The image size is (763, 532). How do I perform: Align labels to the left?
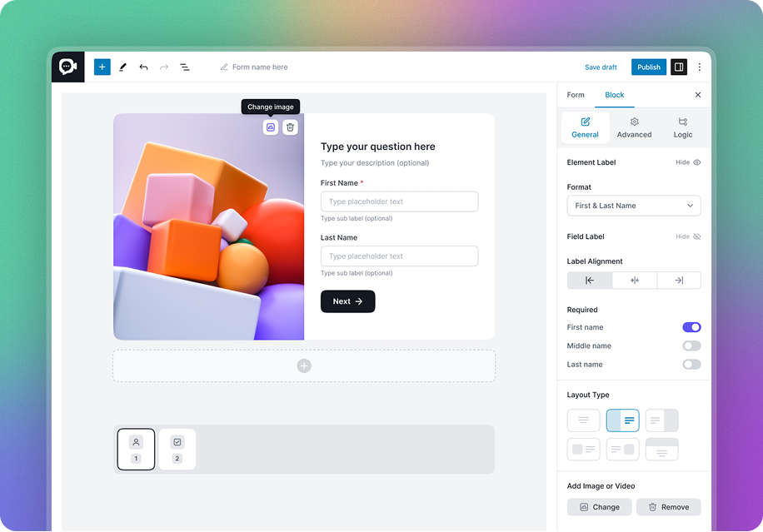[590, 280]
